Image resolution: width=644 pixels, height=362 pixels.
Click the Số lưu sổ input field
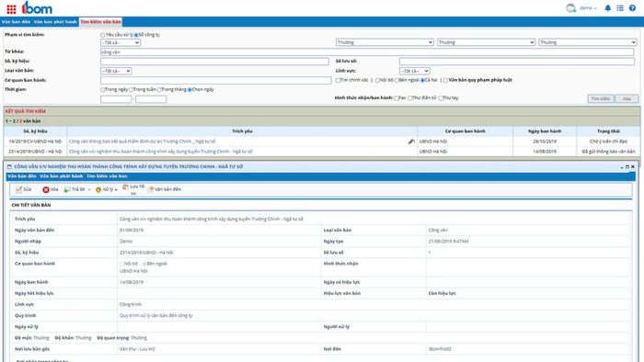pyautogui.click(x=517, y=62)
